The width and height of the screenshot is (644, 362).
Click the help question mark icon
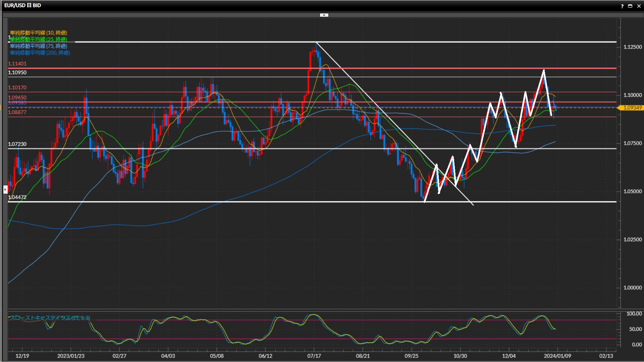[x=622, y=6]
